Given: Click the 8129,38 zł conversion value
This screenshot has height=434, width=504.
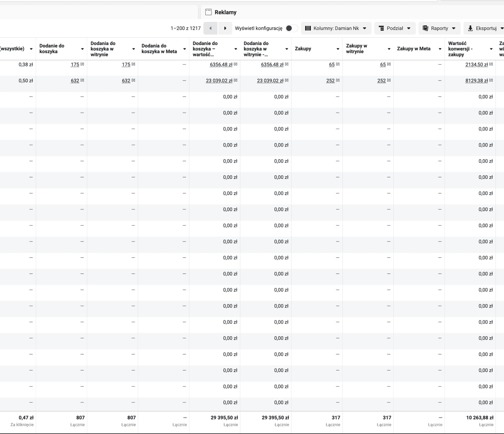Looking at the screenshot, I should click(x=476, y=81).
